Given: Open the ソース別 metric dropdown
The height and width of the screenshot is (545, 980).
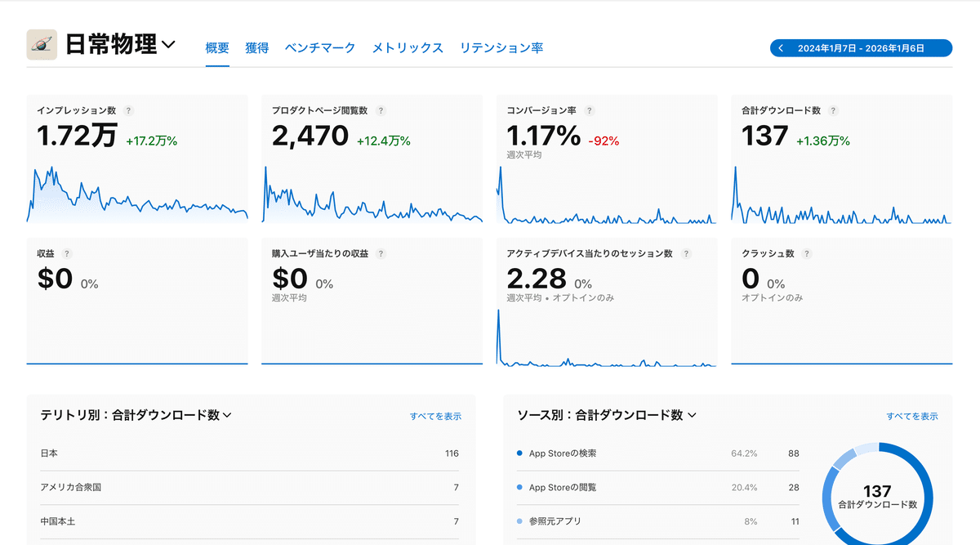Looking at the screenshot, I should pos(692,414).
